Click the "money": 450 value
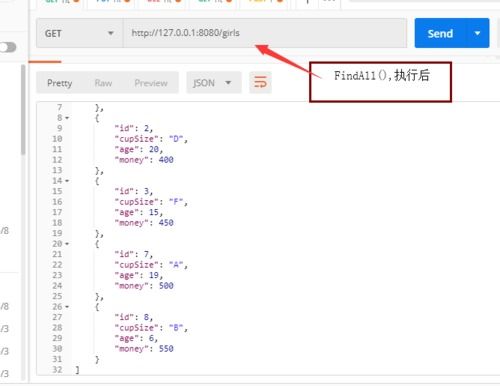Image resolution: width=500 pixels, height=386 pixels. [x=166, y=223]
